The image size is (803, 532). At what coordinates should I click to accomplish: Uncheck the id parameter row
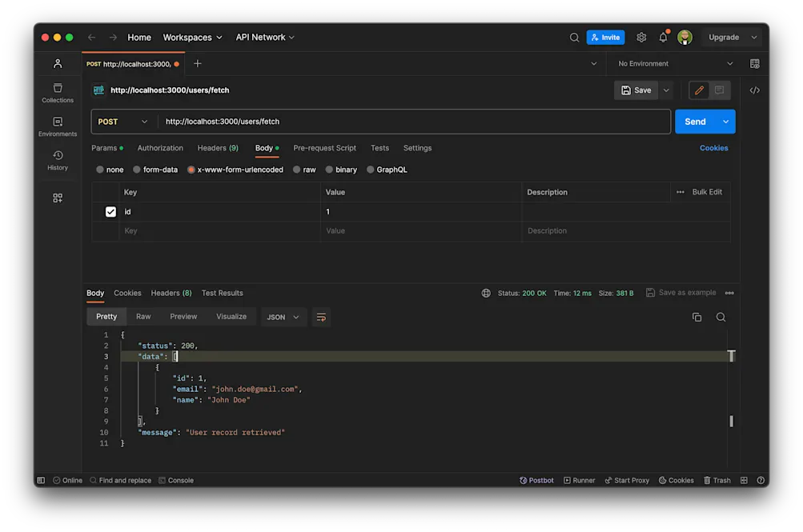110,211
